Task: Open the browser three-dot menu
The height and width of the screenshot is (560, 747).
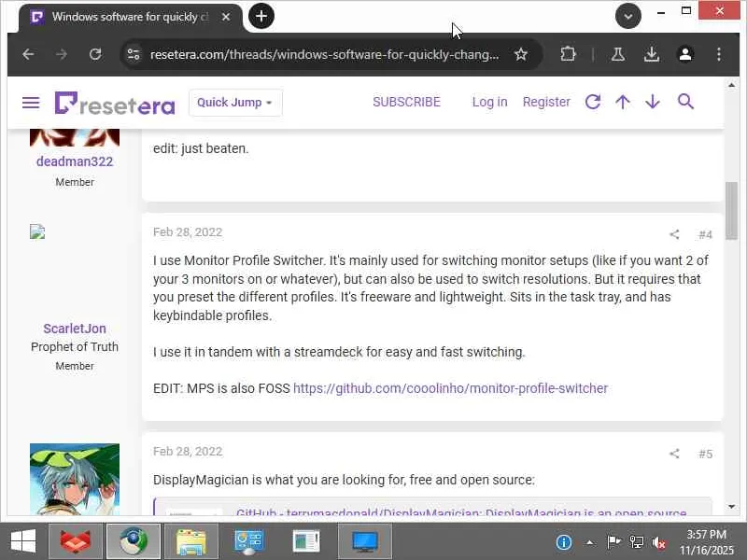Action: 719,54
